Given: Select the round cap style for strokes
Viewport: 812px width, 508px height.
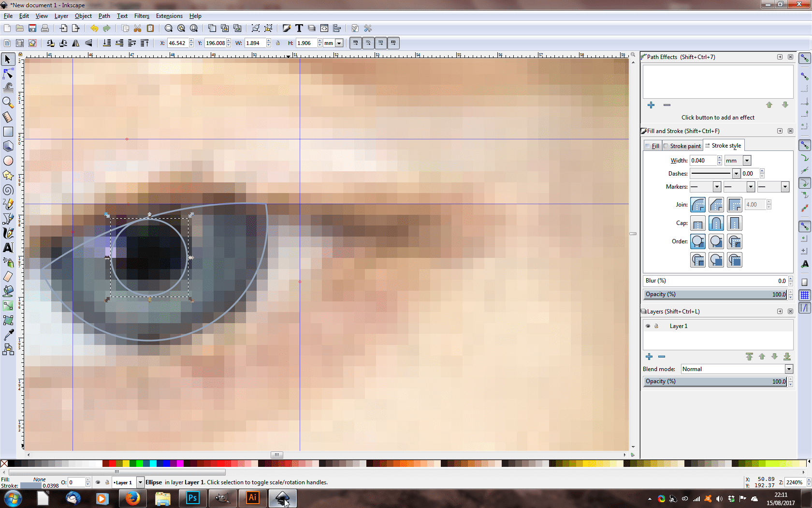Looking at the screenshot, I should coord(716,223).
